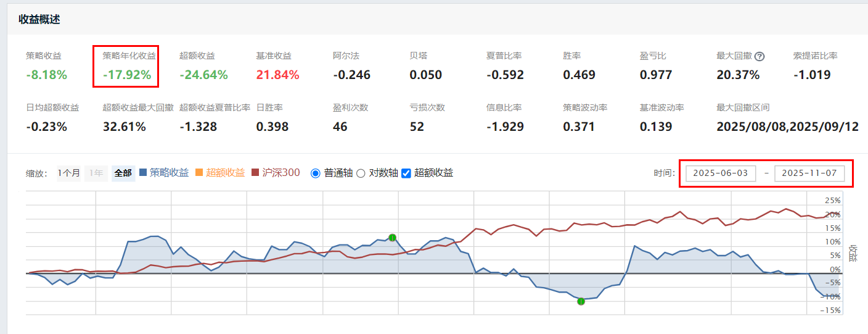The image size is (868, 334).
Task: Open the start date field 2025-06-03
Action: pyautogui.click(x=721, y=173)
